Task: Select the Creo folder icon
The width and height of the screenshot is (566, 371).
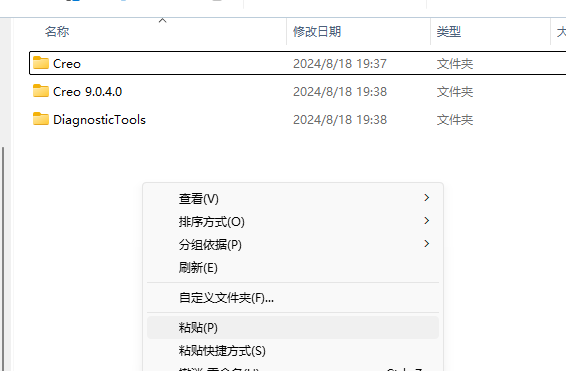Action: pyautogui.click(x=41, y=63)
